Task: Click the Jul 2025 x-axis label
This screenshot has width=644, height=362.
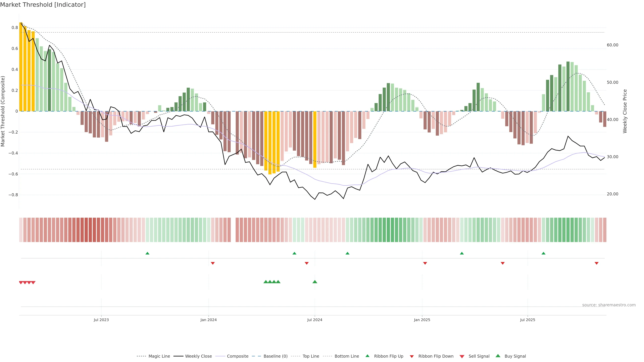Action: 527,320
